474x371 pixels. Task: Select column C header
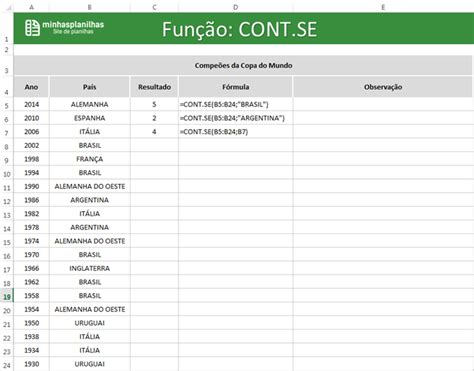154,7
